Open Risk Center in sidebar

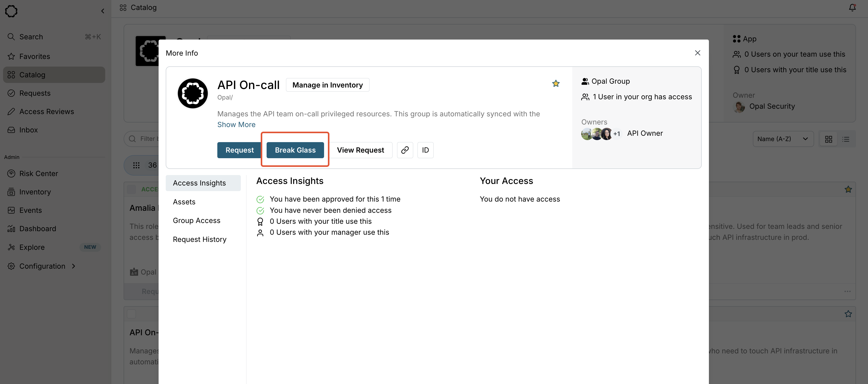[38, 174]
